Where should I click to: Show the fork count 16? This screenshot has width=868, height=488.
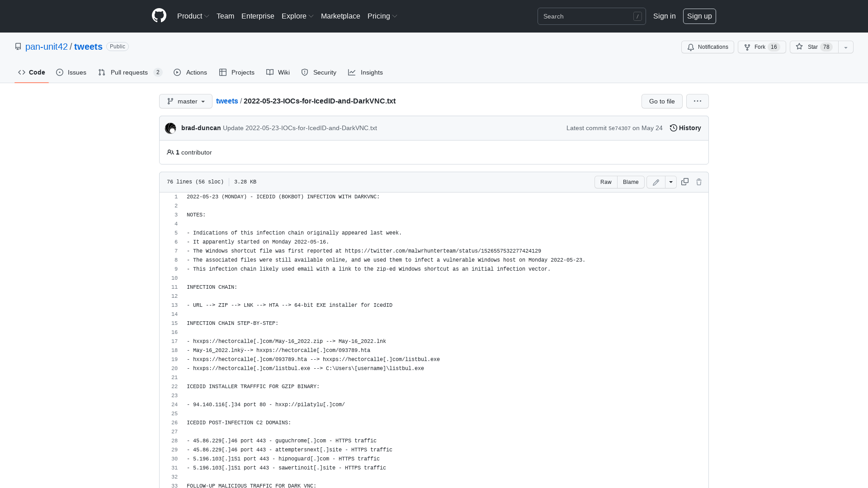point(774,47)
